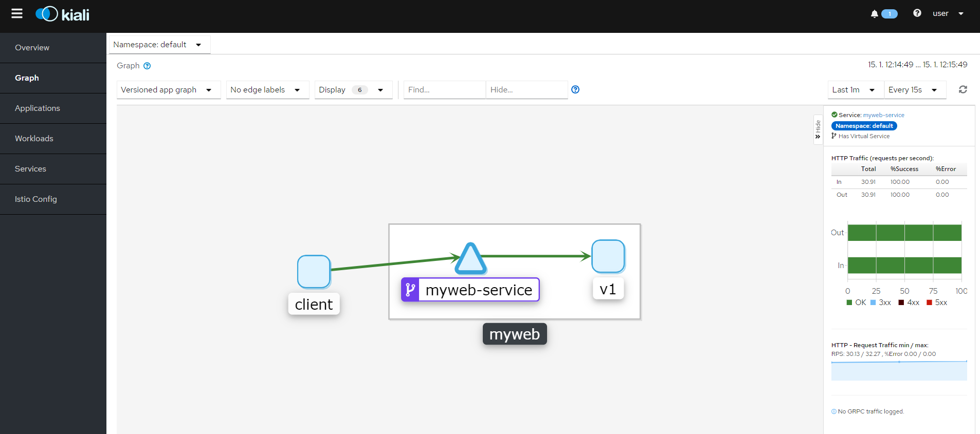Screen dimensions: 980x434
Task: Click the Graph tour help icon
Action: 147,66
